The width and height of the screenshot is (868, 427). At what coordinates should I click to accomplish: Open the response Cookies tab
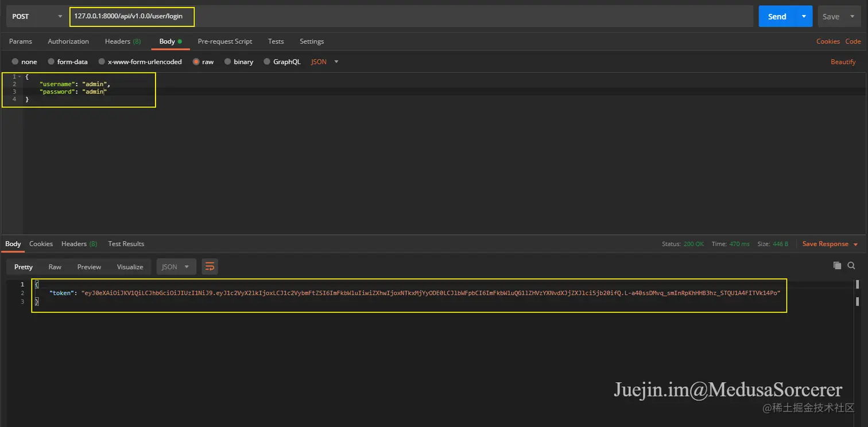tap(41, 244)
